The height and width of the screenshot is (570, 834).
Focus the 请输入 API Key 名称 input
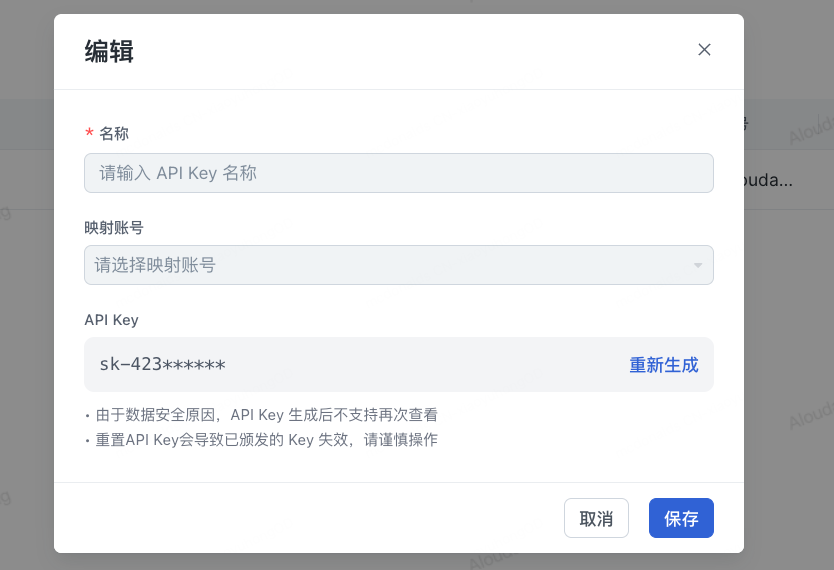(398, 173)
